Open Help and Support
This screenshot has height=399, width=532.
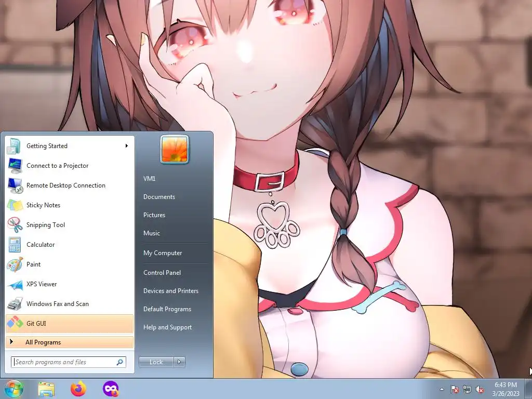coord(167,327)
